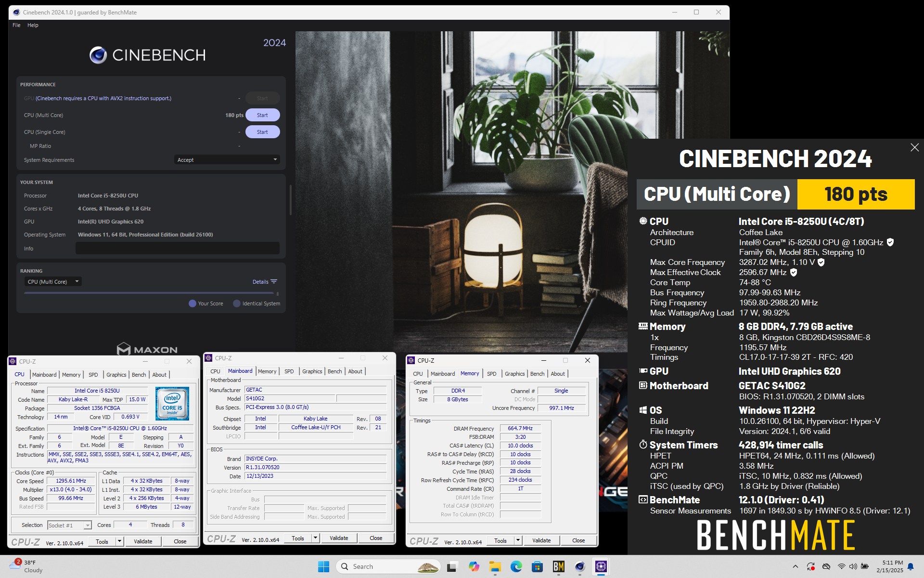
Task: Click the DRAM Frequency 664.7 MHz value
Action: coord(520,428)
